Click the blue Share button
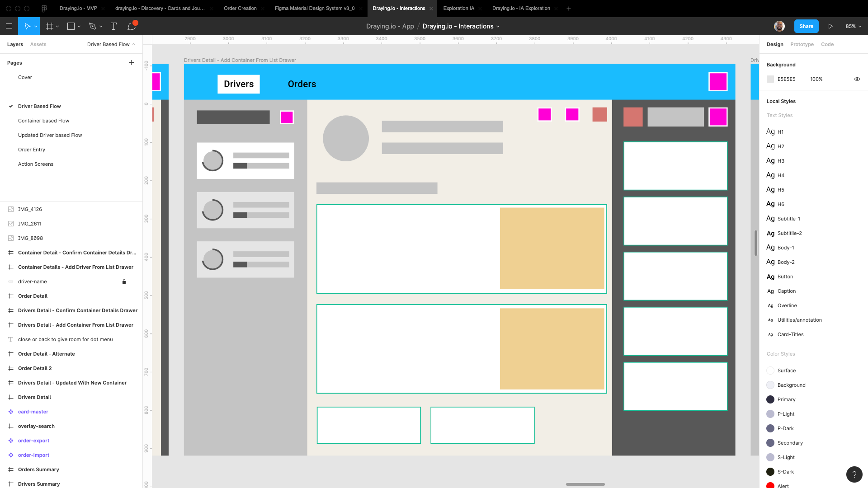 (806, 26)
